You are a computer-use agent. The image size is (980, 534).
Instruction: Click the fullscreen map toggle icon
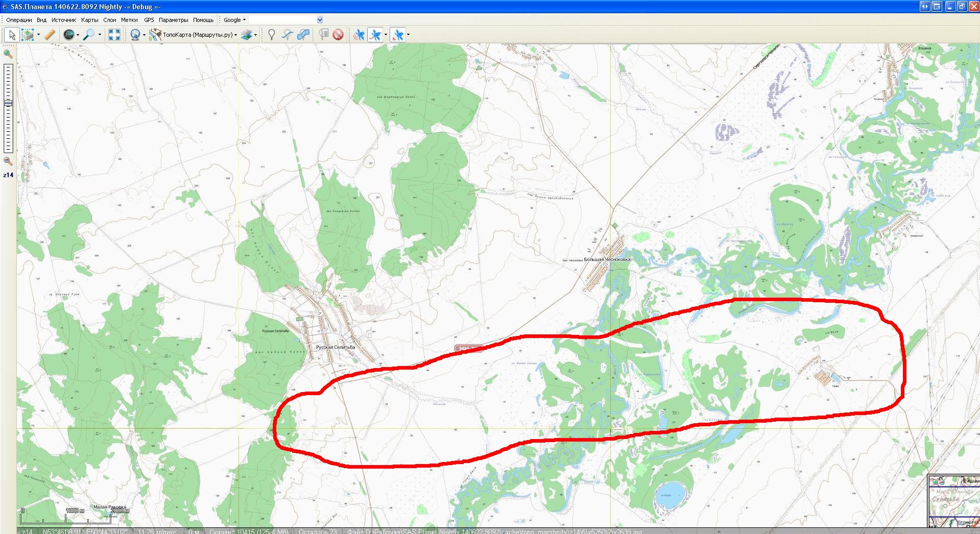click(114, 35)
